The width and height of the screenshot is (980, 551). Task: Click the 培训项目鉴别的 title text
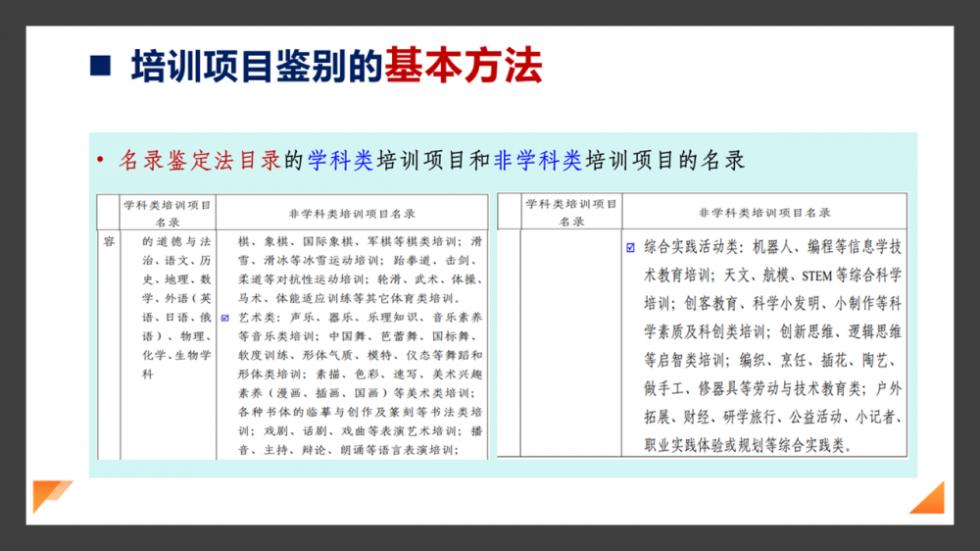point(255,66)
